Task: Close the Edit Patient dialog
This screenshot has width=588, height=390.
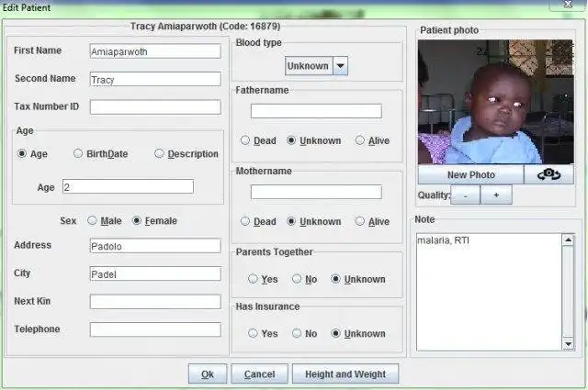Action: [x=568, y=5]
